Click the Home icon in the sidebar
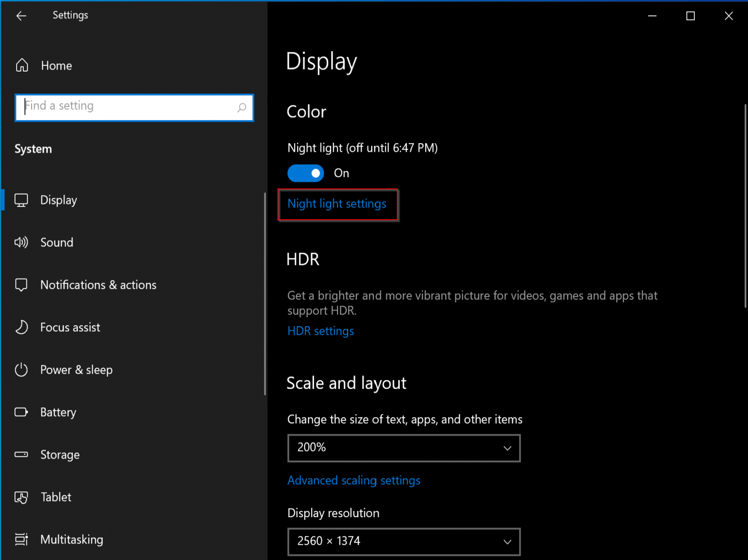Screen dimensions: 748x560 pos(21,65)
